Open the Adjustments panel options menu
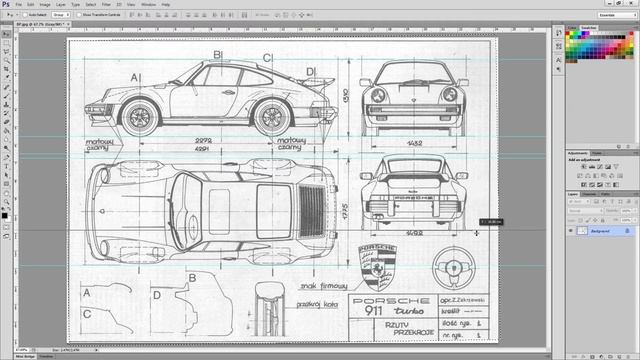Image resolution: width=640 pixels, height=360 pixels. point(635,153)
